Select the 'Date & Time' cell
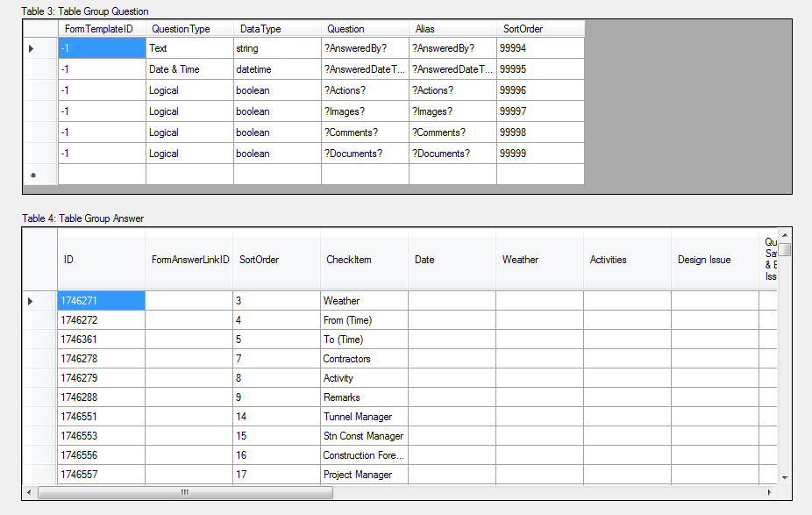The height and width of the screenshot is (515, 812). [x=189, y=69]
